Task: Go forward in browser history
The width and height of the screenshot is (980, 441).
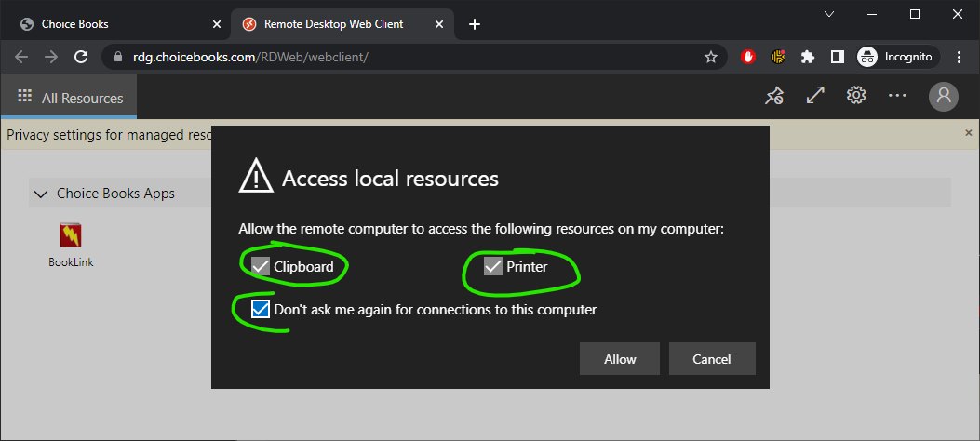Action: pos(51,57)
